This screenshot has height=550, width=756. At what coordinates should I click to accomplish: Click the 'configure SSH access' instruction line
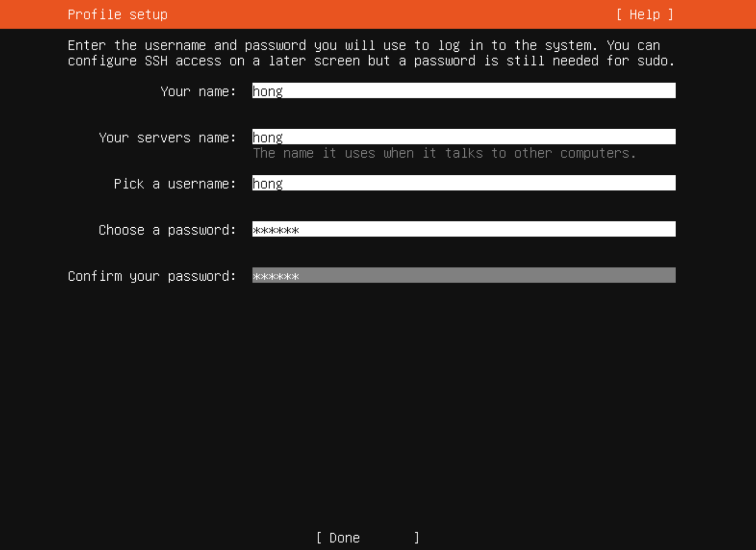click(x=371, y=61)
